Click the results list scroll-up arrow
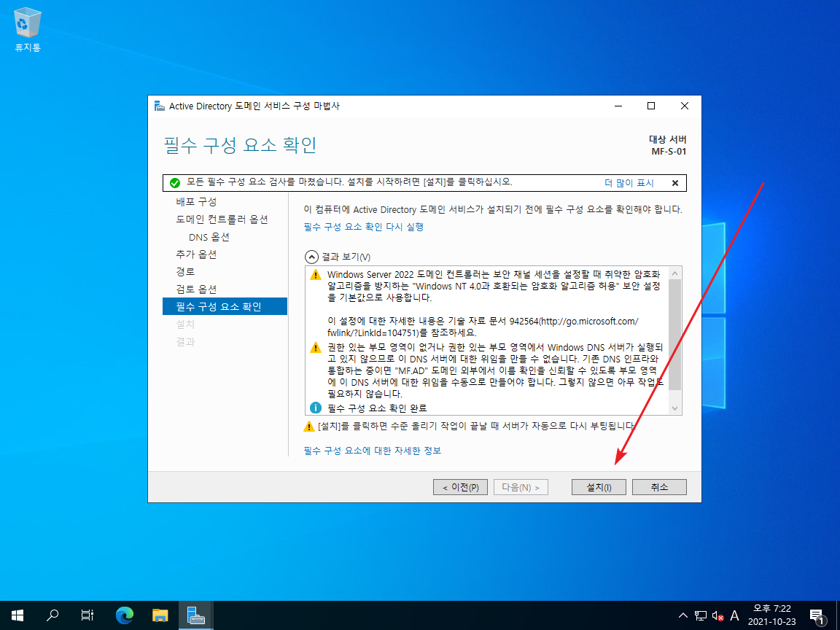The height and width of the screenshot is (630, 840). [x=675, y=273]
